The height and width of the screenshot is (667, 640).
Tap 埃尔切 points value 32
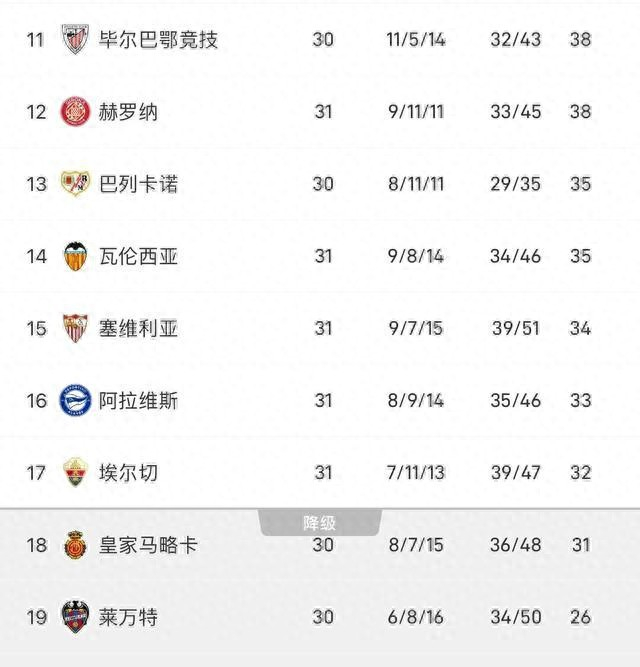(581, 472)
